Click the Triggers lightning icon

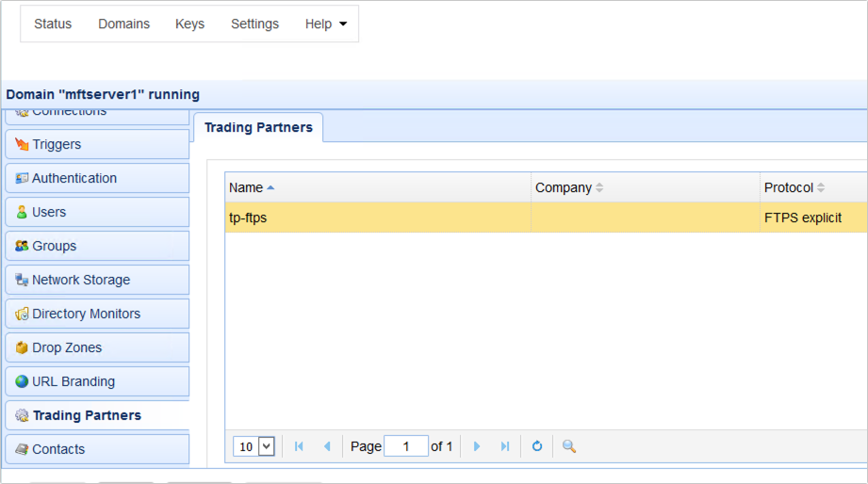point(22,144)
